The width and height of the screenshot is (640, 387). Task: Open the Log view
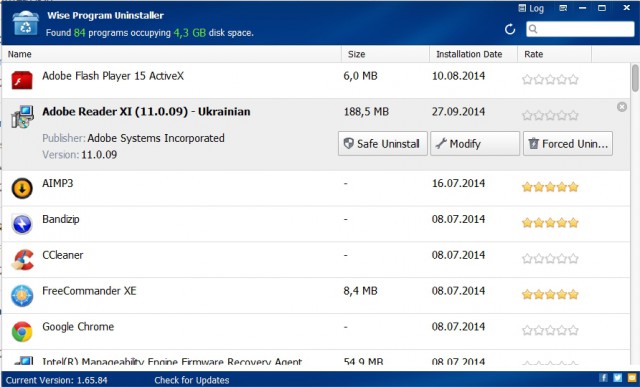pos(531,8)
